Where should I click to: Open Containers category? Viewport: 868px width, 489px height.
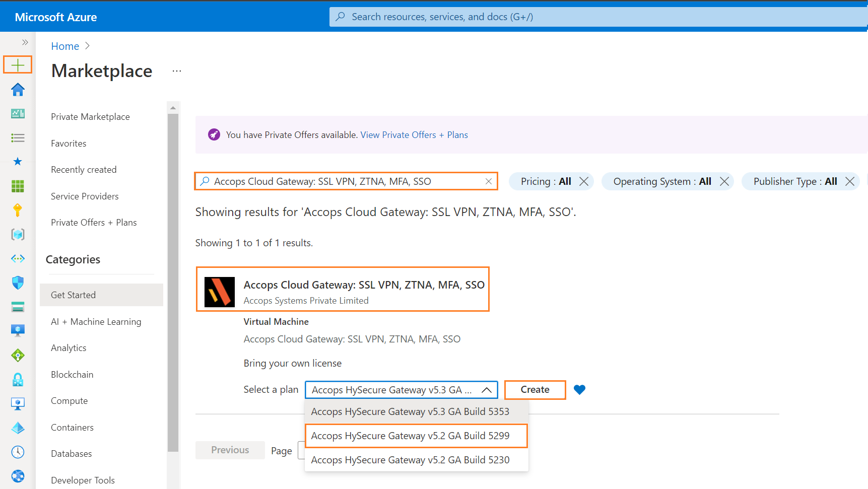(72, 428)
